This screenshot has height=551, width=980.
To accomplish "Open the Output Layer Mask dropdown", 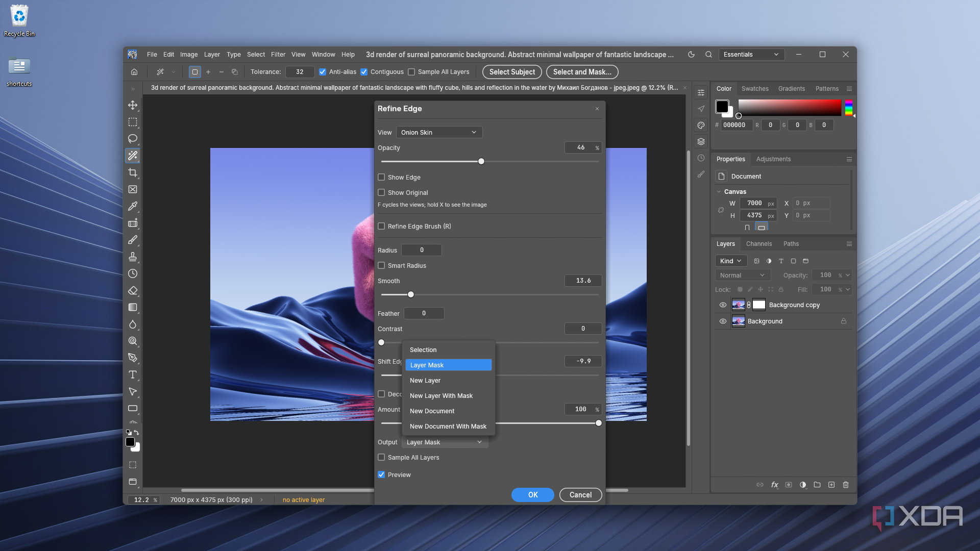I will [445, 442].
